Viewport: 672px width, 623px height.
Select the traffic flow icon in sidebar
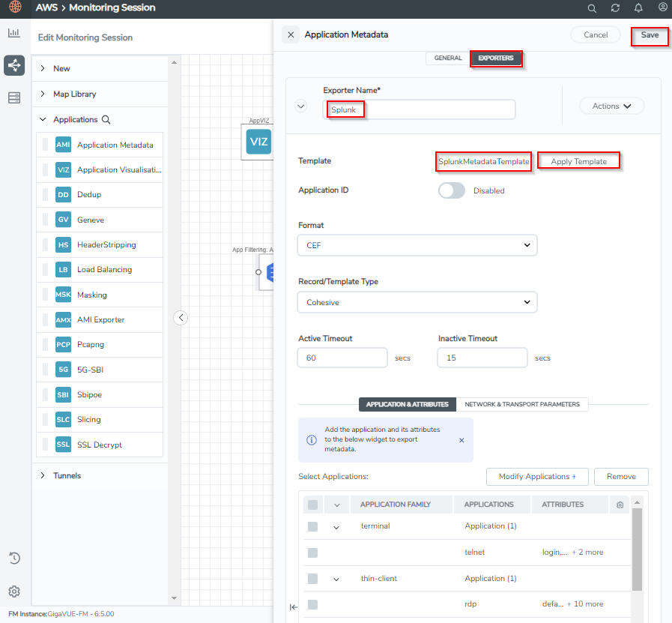(14, 65)
